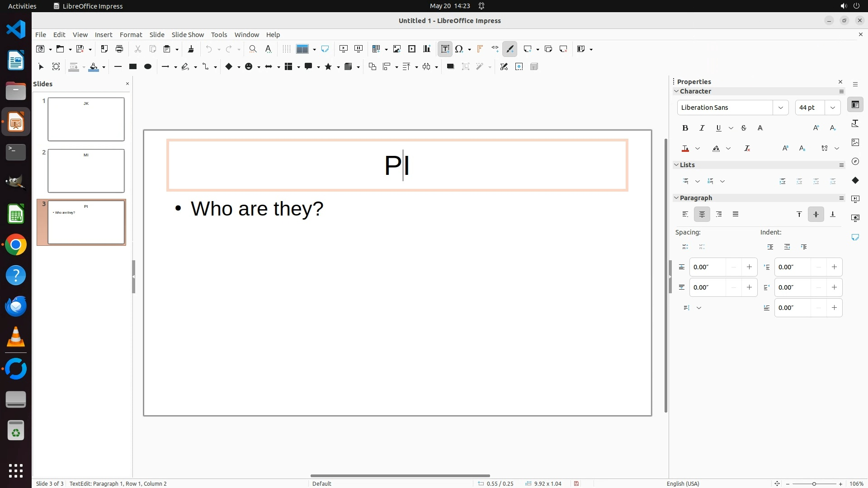The image size is (868, 488).
Task: Open the sidebar Navigator panel
Action: (855, 161)
